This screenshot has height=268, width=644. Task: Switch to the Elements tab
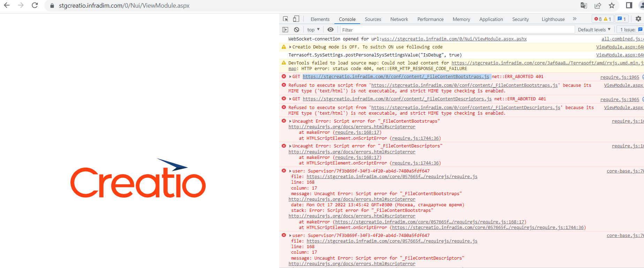pos(320,19)
